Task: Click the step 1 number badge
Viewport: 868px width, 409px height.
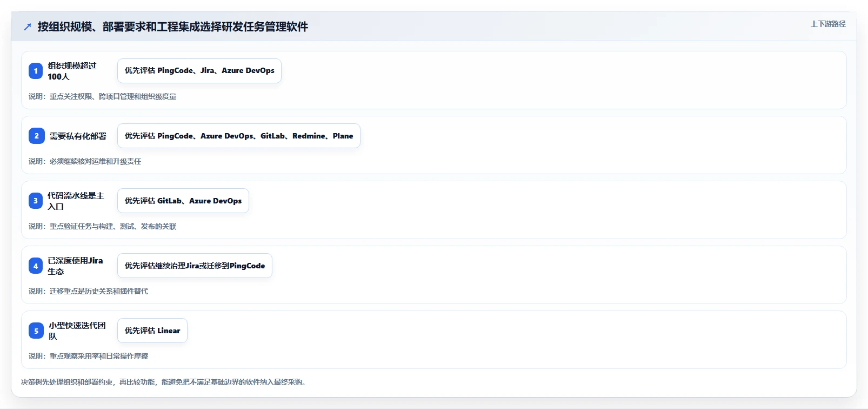Action: (x=36, y=71)
